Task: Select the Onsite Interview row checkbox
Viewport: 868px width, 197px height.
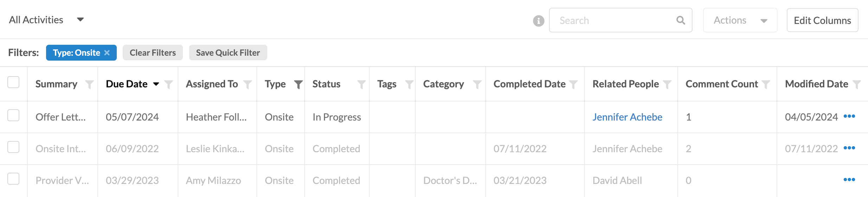Action: [x=13, y=147]
